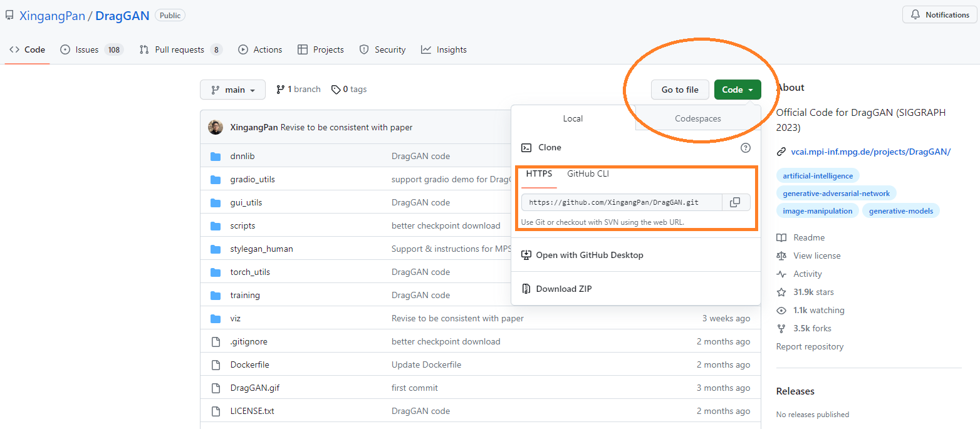Click the Report repository link
The width and height of the screenshot is (980, 429).
tap(810, 346)
